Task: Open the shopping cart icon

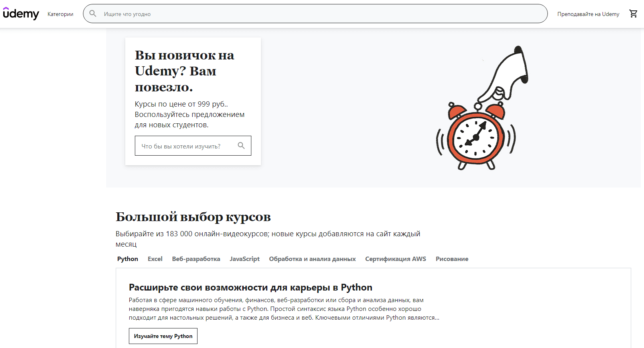Action: (633, 14)
